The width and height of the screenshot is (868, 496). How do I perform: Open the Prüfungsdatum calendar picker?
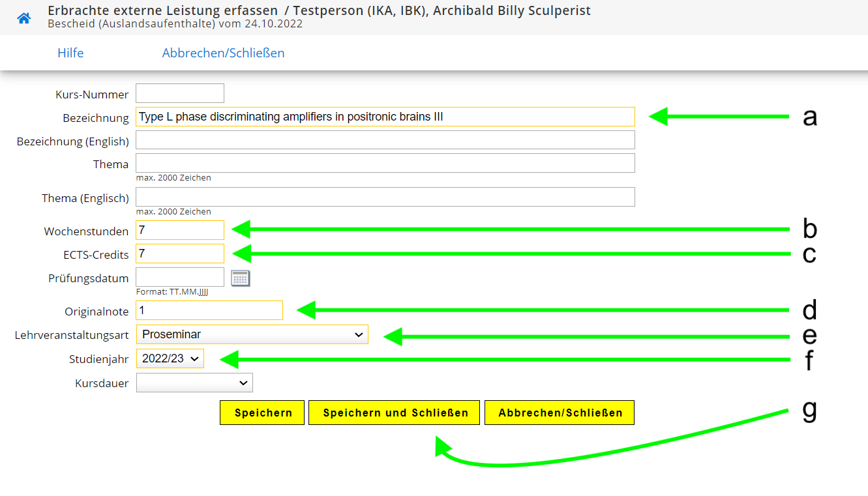coord(241,278)
